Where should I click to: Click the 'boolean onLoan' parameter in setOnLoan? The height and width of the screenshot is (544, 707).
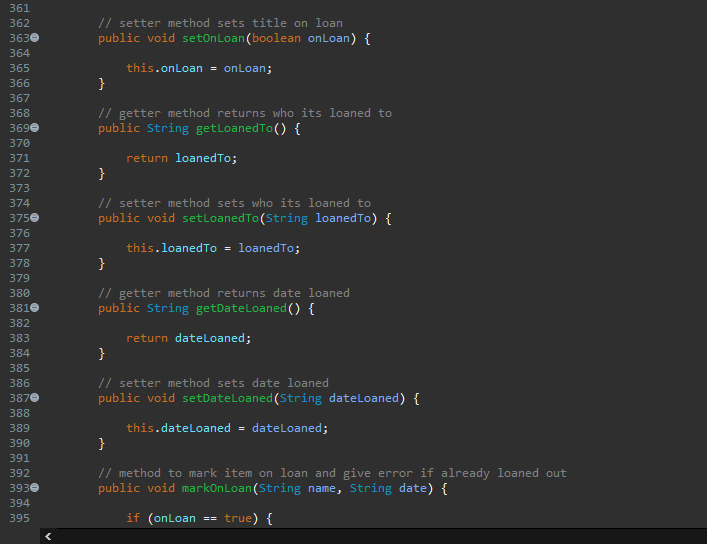(301, 38)
